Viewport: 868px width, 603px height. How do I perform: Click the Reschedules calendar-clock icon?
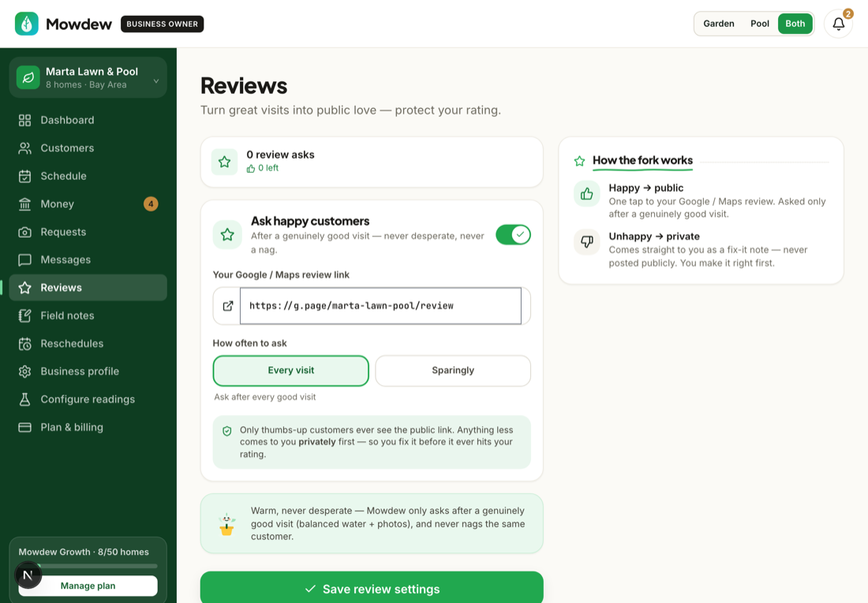(25, 344)
